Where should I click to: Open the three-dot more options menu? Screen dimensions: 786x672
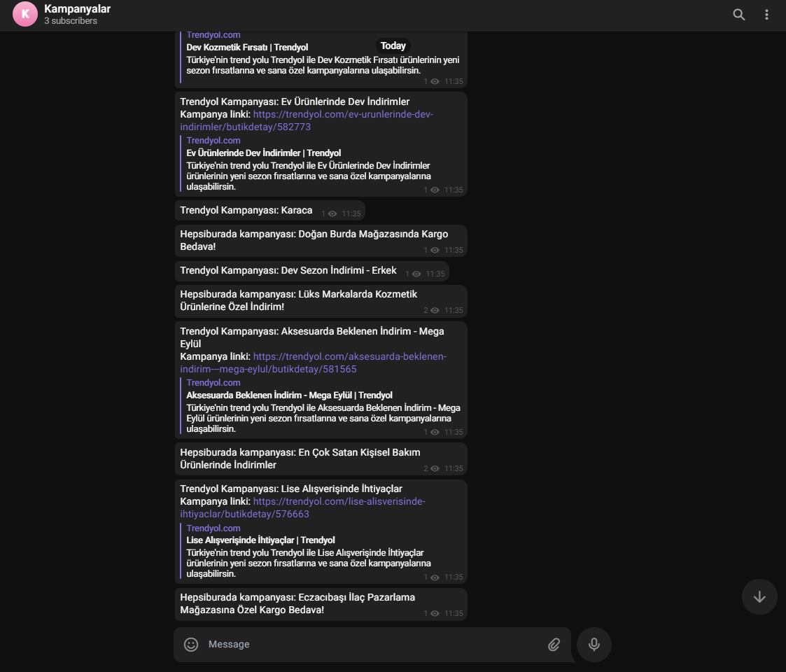(766, 15)
